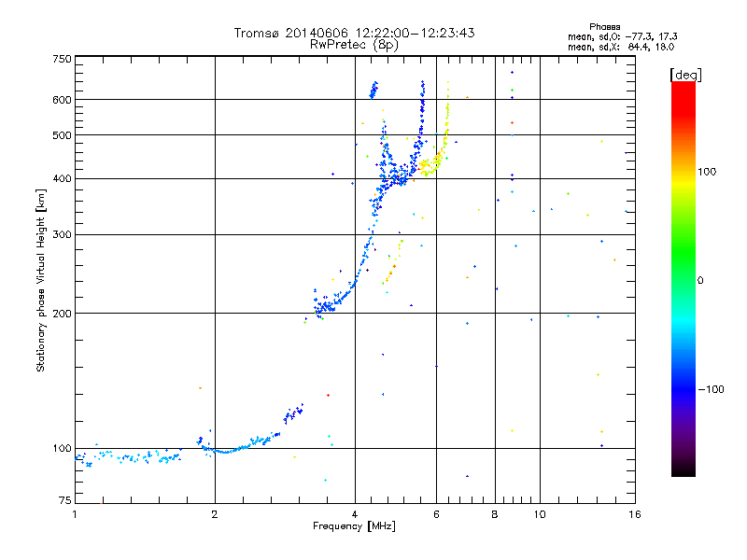The height and width of the screenshot is (560, 747).
Task: Click the x-axis '4' tick label
Action: pyautogui.click(x=355, y=514)
